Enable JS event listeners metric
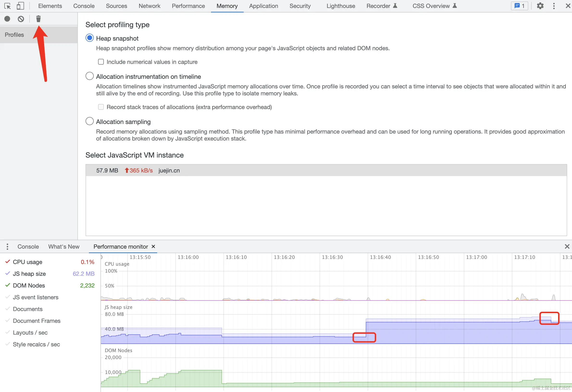Viewport: 572px width, 392px height. [x=35, y=297]
